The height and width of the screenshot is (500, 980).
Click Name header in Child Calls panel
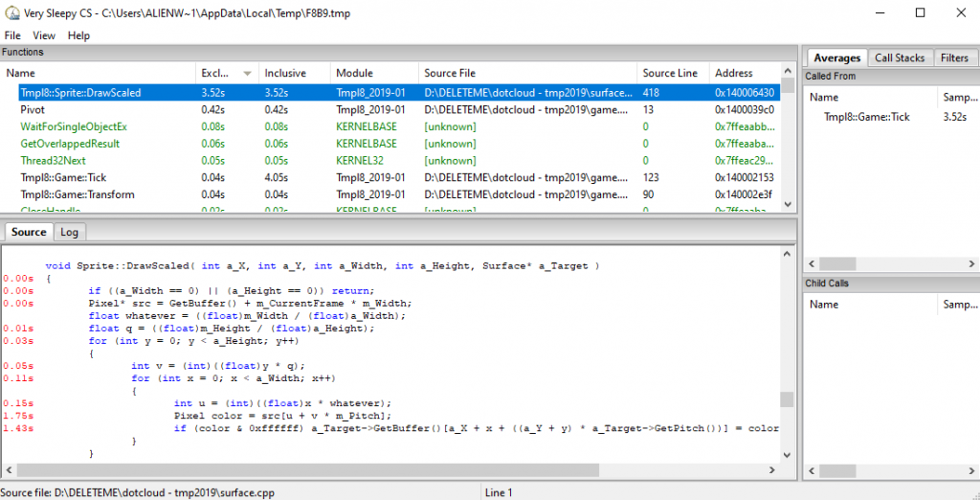(x=871, y=305)
